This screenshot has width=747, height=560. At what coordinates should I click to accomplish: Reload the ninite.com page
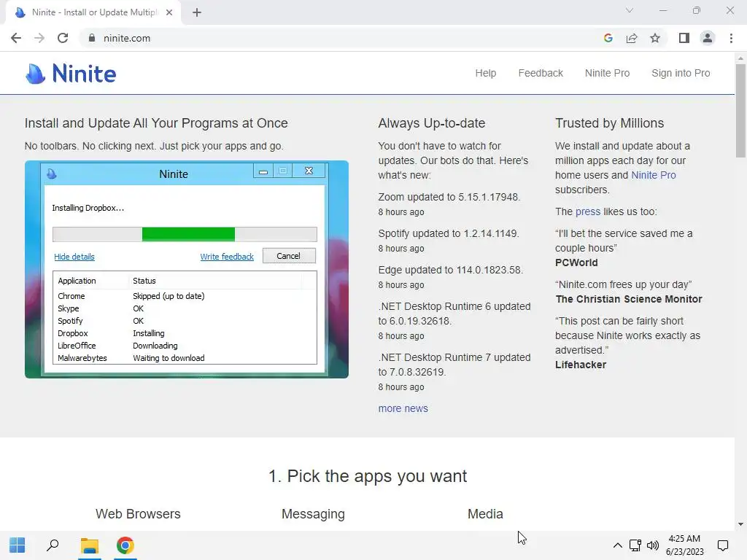pyautogui.click(x=63, y=38)
